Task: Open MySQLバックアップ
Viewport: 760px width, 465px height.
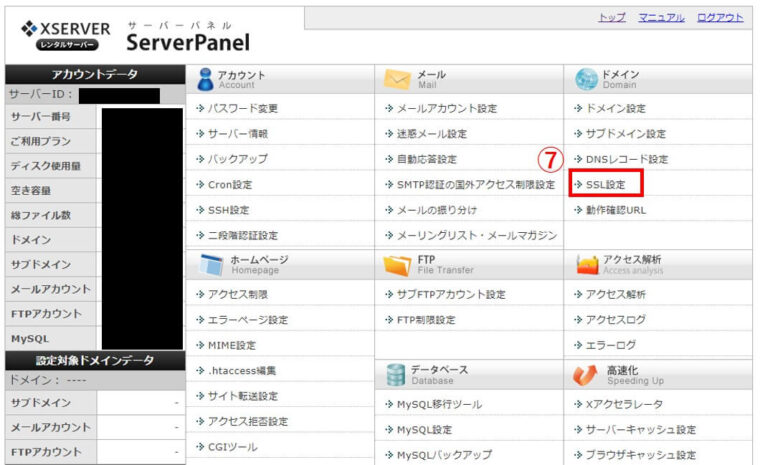Action: tap(444, 455)
